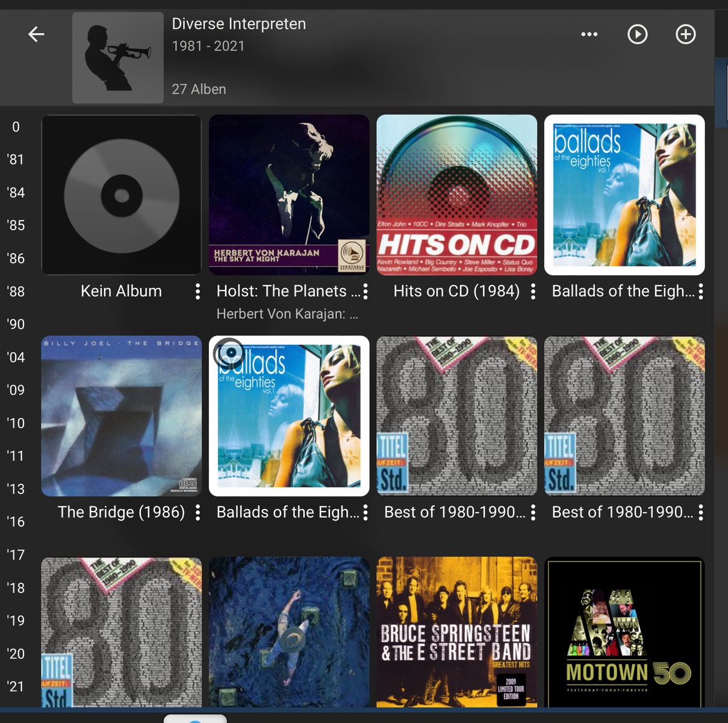
Task: Jump to year '13 in index
Action: pos(16,489)
